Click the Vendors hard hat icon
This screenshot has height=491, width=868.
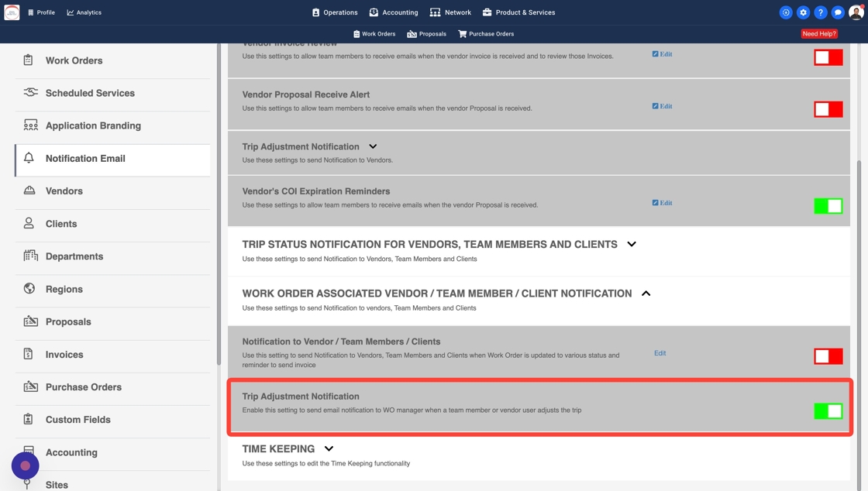point(29,191)
